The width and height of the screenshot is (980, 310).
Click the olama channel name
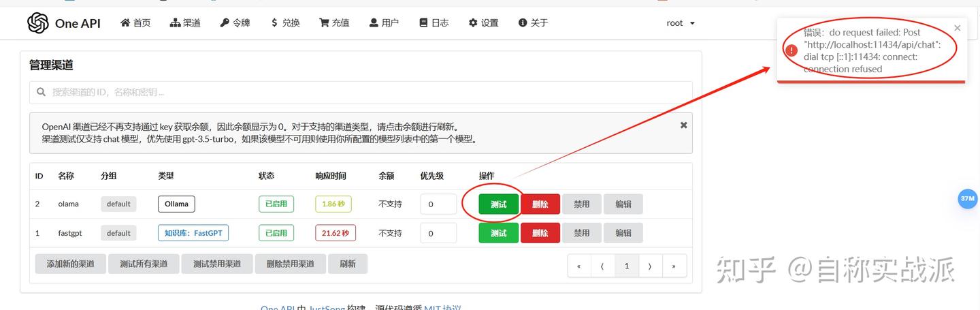tap(68, 204)
